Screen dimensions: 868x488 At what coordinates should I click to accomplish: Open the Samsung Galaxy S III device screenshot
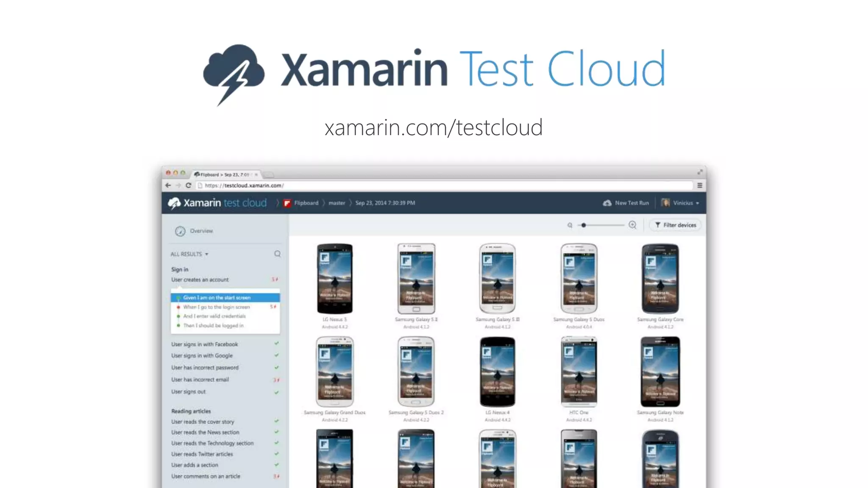[498, 278]
